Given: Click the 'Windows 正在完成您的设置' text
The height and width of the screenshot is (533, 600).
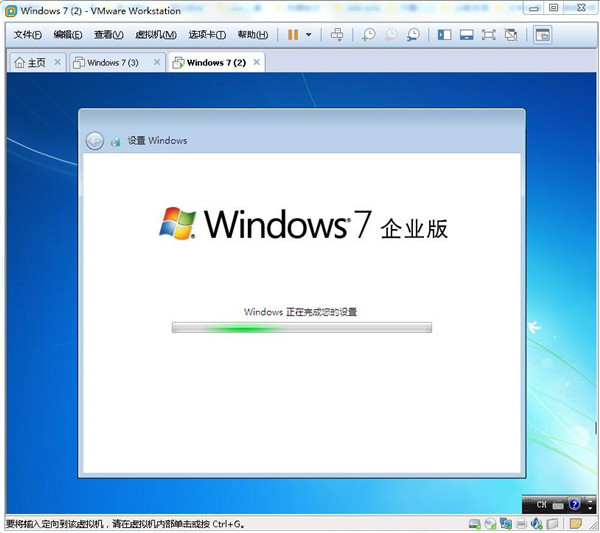Looking at the screenshot, I should click(300, 312).
